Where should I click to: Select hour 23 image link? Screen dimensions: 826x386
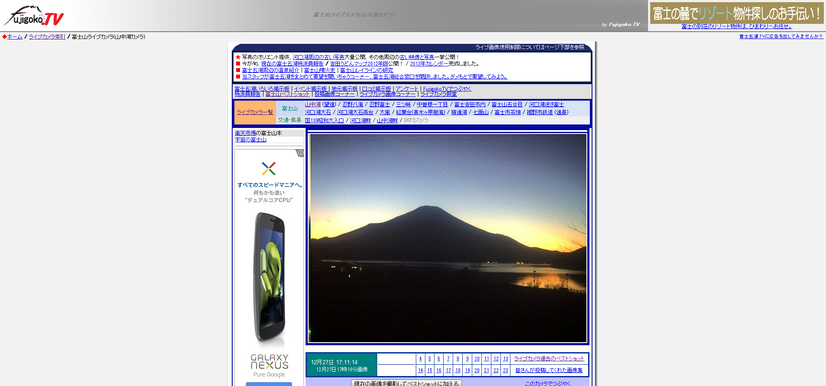point(505,371)
